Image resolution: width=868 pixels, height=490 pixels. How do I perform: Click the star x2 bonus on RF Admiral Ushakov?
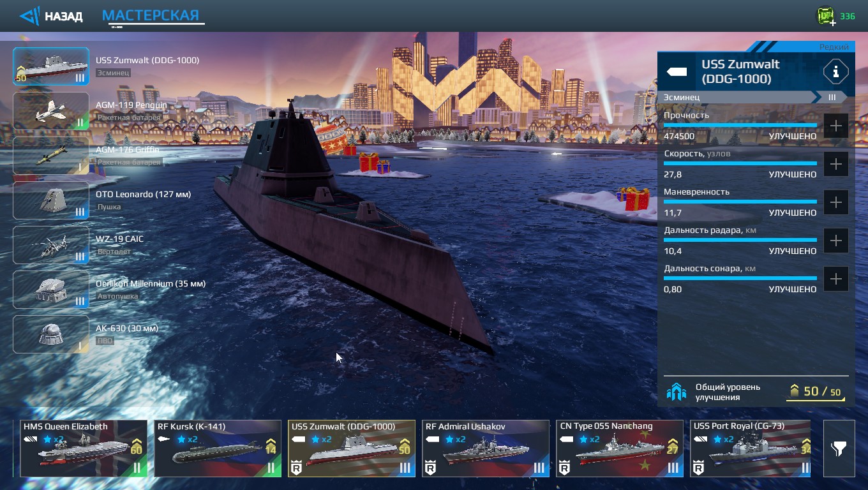pos(455,440)
